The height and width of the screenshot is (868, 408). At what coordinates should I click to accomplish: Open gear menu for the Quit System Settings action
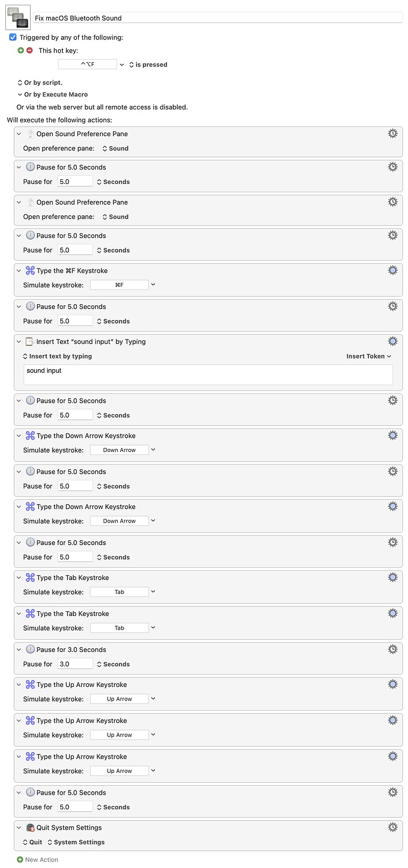click(x=393, y=827)
